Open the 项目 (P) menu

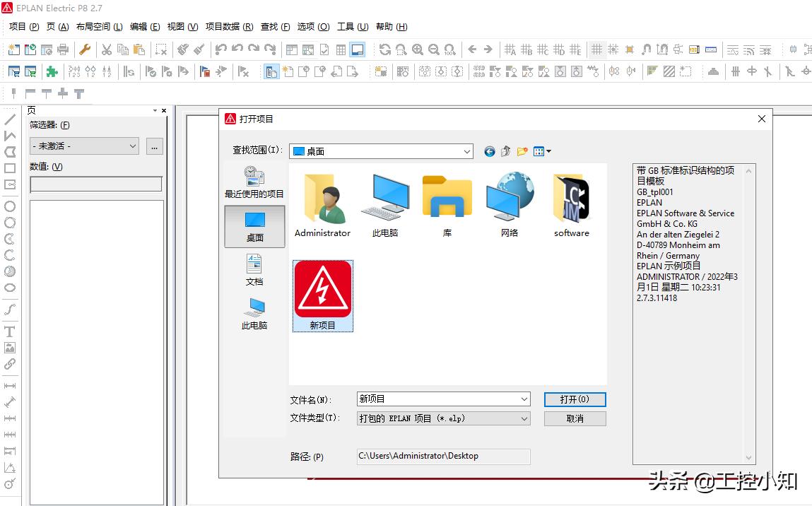[x=24, y=27]
